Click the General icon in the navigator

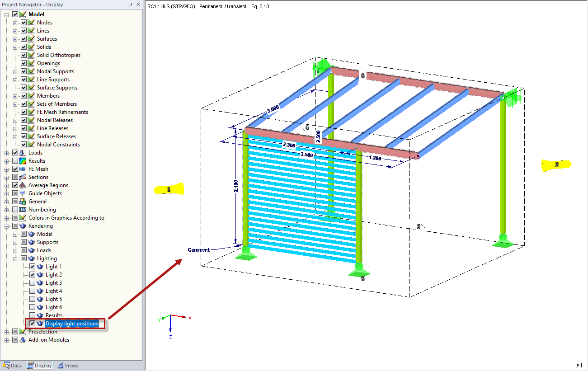point(23,202)
